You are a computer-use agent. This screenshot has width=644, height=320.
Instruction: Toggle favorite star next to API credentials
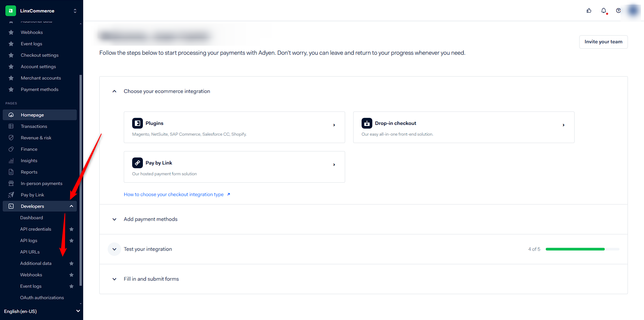(x=71, y=229)
